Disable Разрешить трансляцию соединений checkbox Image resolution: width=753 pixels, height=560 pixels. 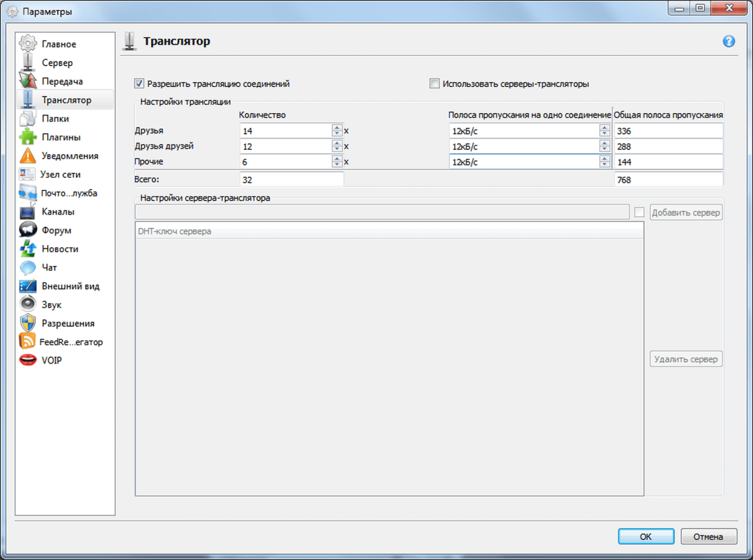139,84
